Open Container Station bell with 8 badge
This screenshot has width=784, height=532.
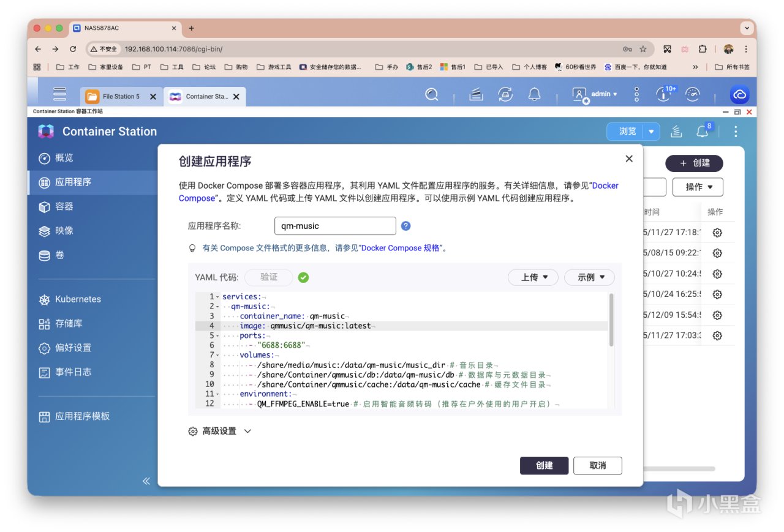703,130
